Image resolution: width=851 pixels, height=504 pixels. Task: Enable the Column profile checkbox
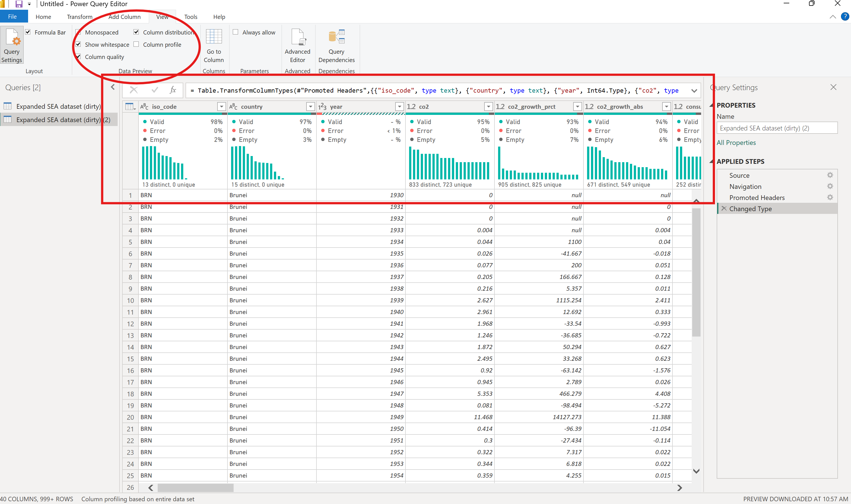coord(136,45)
